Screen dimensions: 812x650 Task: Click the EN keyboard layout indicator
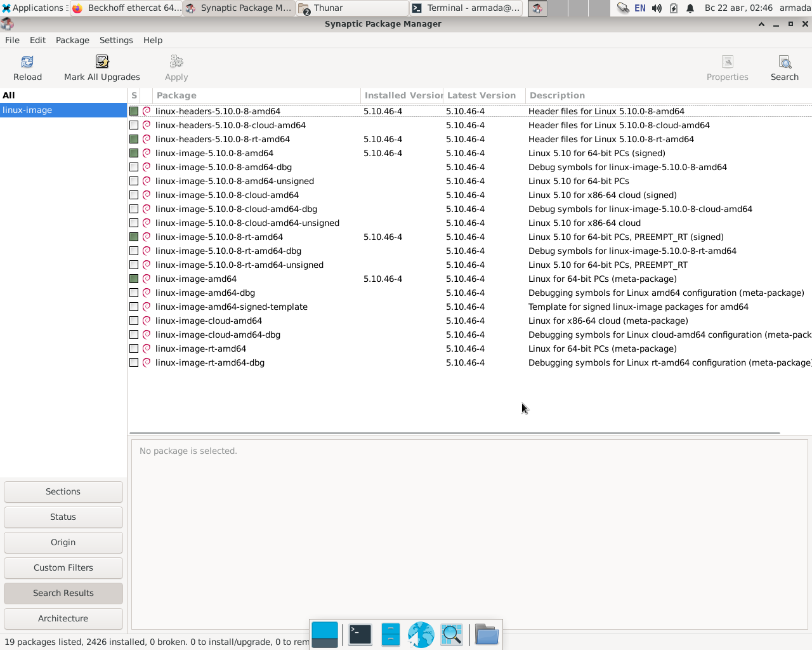[640, 8]
